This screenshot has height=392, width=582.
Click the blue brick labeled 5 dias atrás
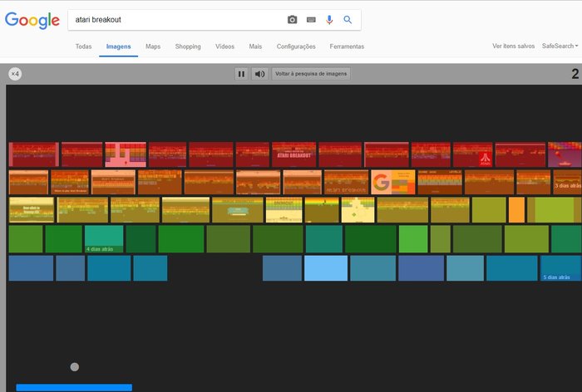(561, 267)
